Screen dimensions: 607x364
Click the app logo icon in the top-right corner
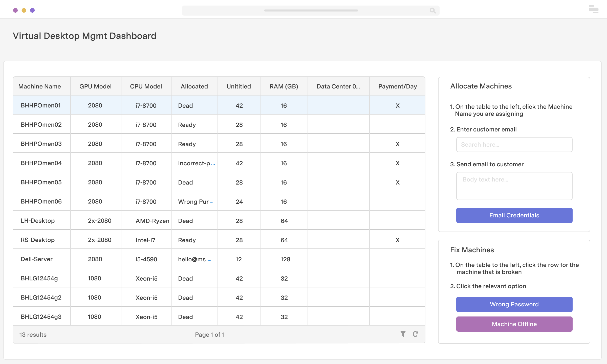[x=593, y=9]
